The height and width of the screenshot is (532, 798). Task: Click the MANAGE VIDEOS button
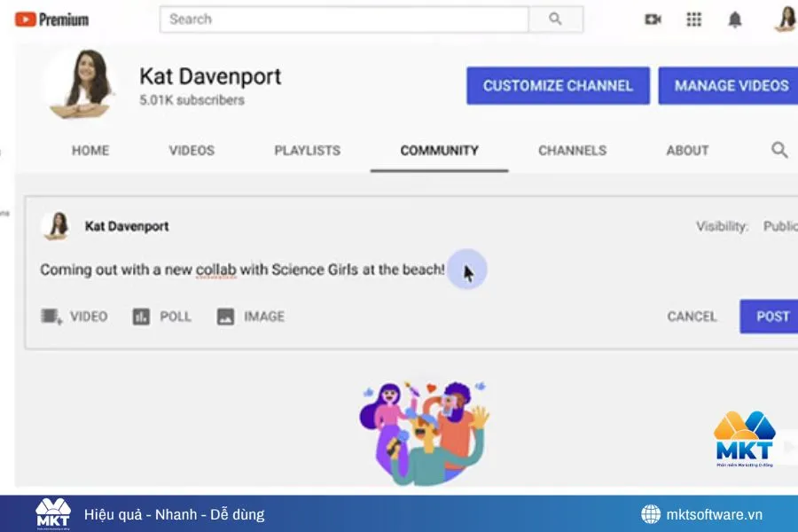pos(731,86)
